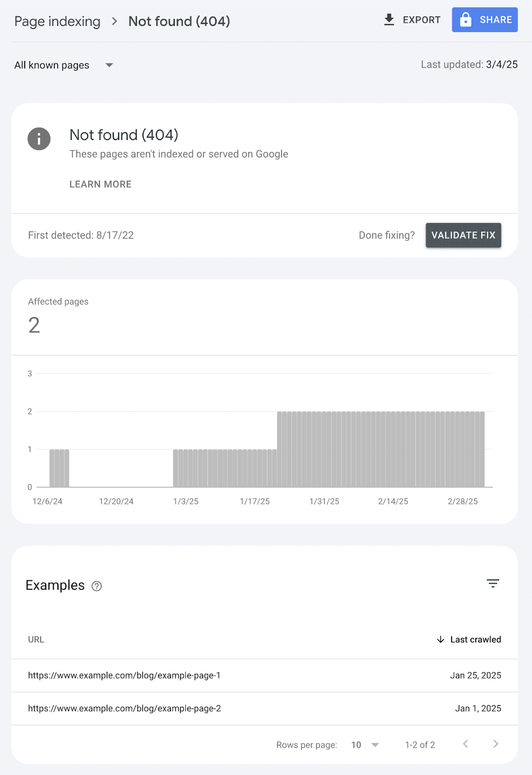Expand the All known pages dropdown
The image size is (532, 775).
109,65
